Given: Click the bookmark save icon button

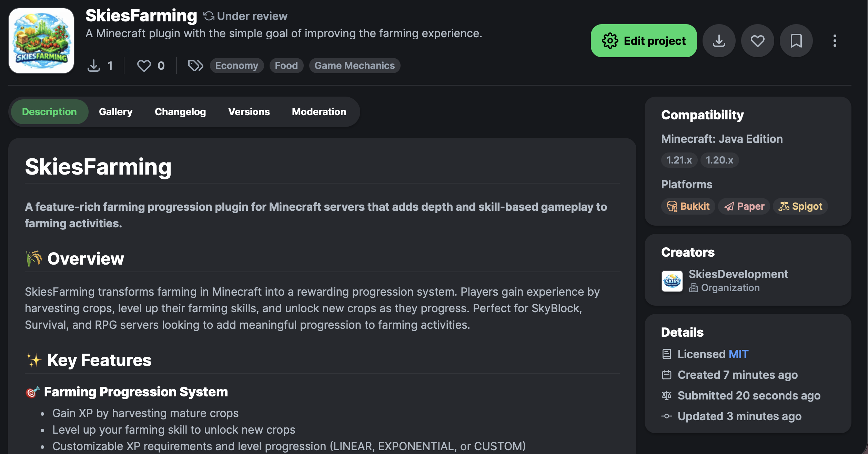Looking at the screenshot, I should coord(796,41).
